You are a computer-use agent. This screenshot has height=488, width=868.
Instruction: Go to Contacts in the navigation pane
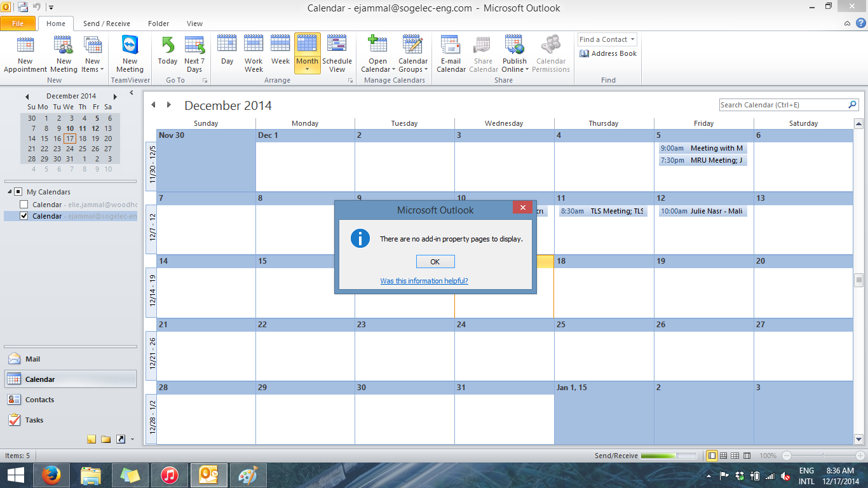point(71,400)
